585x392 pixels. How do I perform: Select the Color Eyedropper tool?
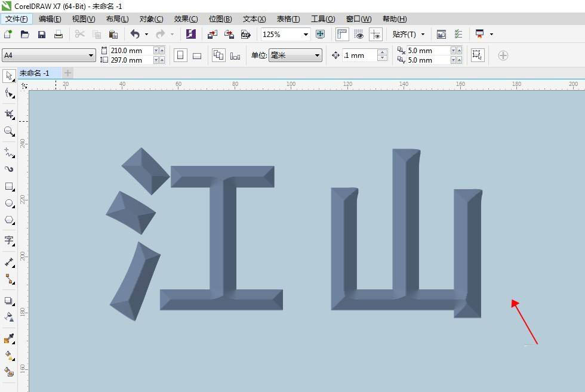click(9, 339)
